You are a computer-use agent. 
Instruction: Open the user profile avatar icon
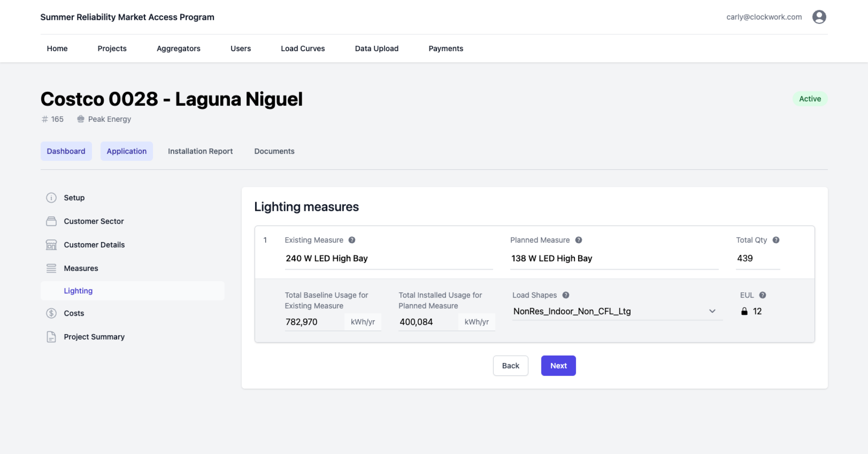(x=819, y=17)
